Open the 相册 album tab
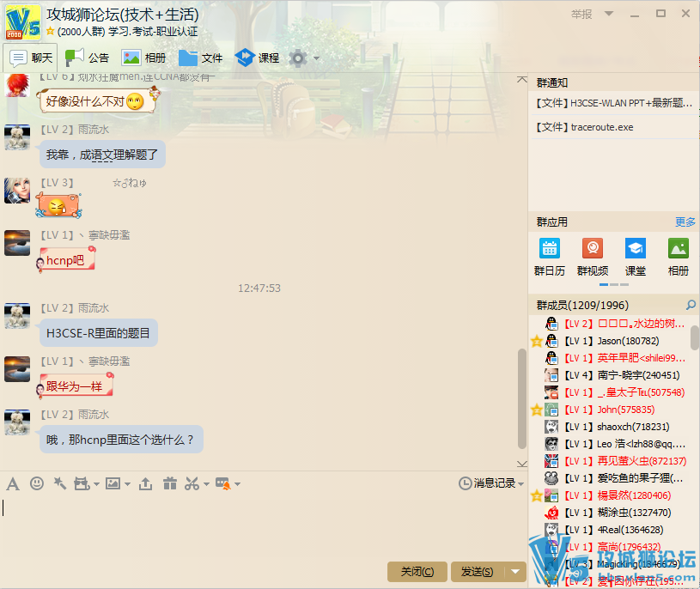The image size is (700, 589). pyautogui.click(x=144, y=58)
